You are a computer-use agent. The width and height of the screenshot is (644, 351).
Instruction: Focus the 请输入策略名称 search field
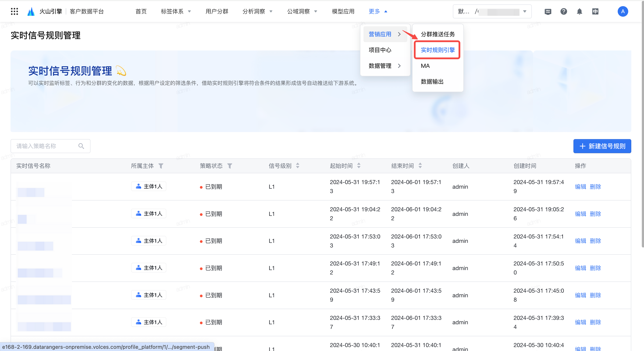50,146
